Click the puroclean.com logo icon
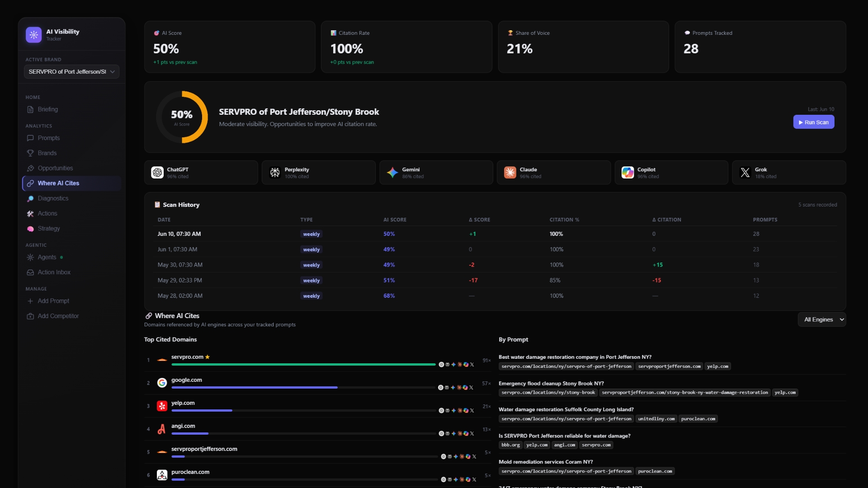The width and height of the screenshot is (868, 488). (162, 475)
